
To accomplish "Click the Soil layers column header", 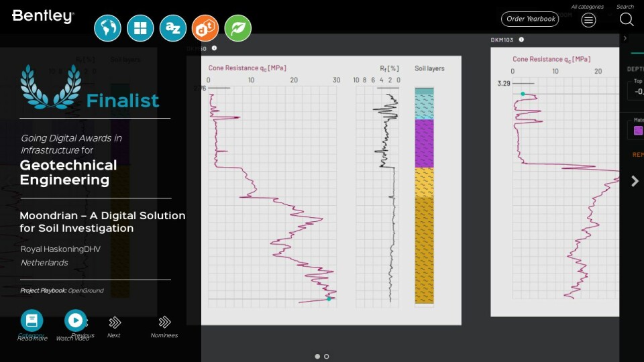I will tap(429, 68).
